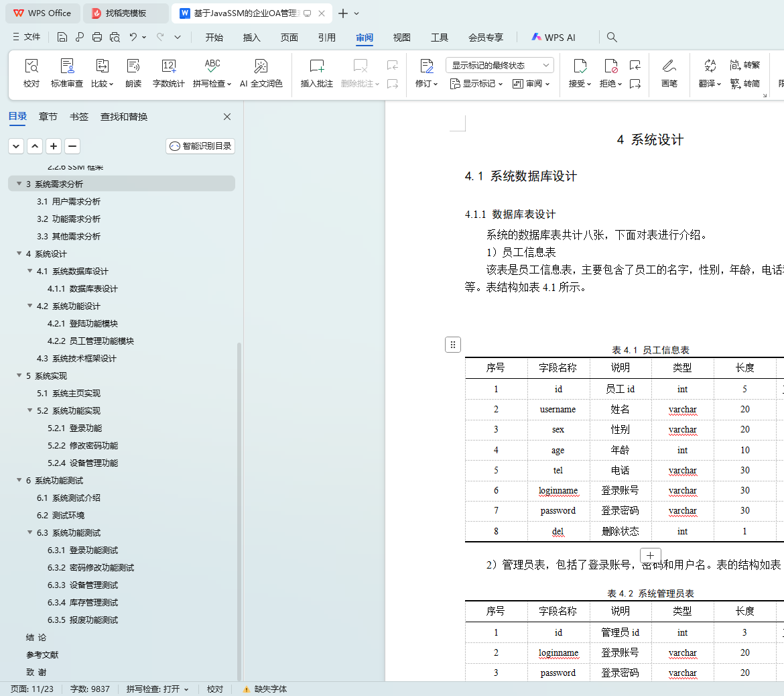
Task: Start 朗读 read aloud
Action: [x=133, y=73]
